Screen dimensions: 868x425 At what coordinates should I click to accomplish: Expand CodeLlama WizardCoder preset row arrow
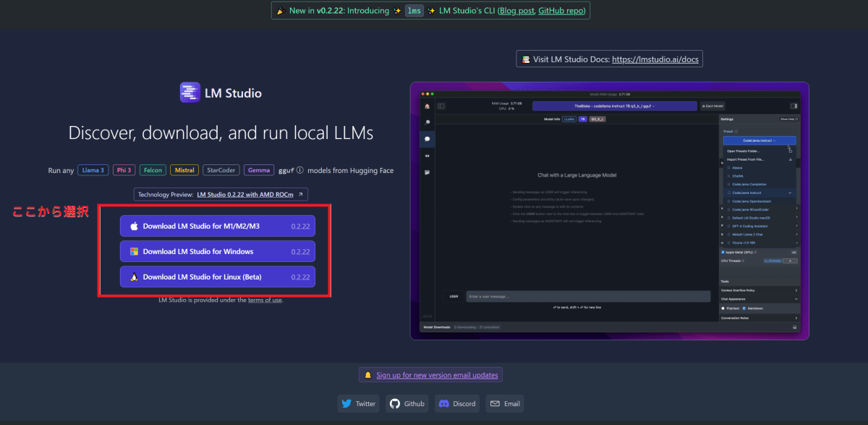coord(796,209)
